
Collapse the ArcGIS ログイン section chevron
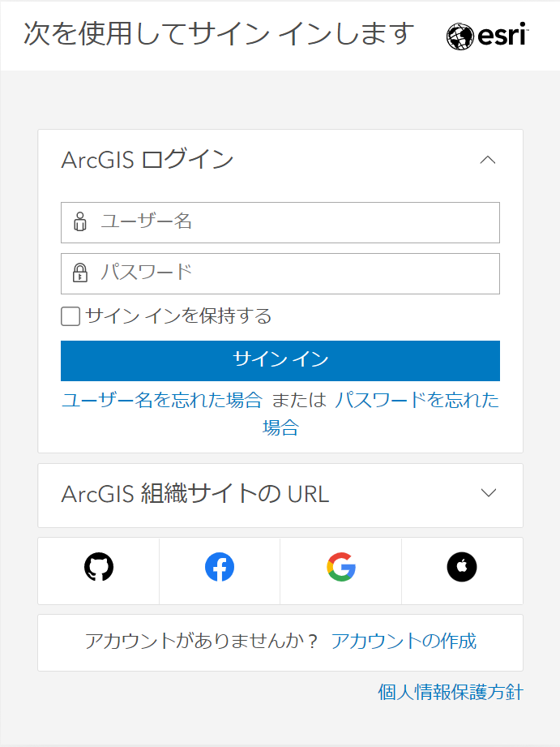(488, 160)
